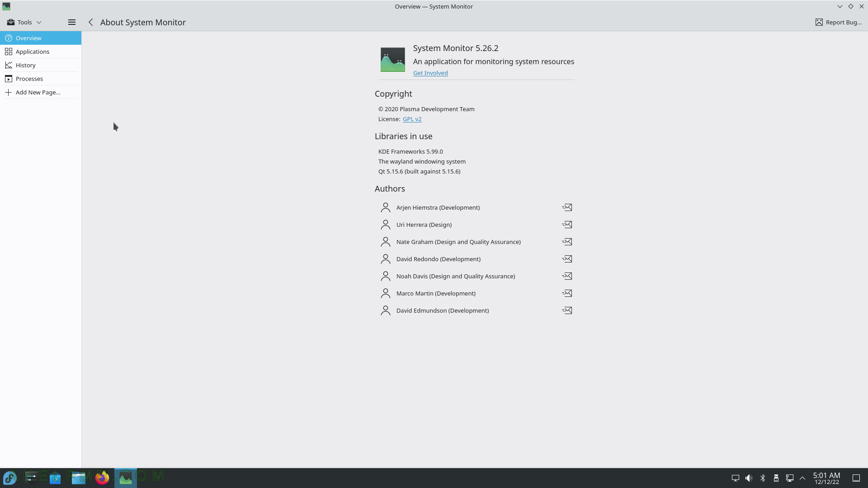
Task: Open the hamburger menu in toolbar
Action: pos(71,22)
